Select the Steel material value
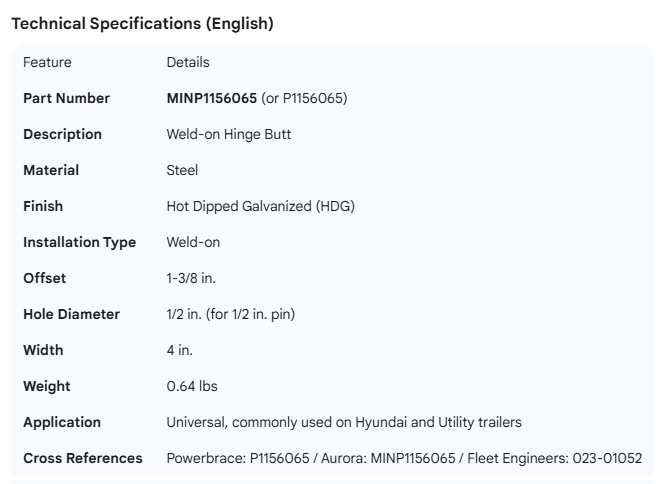Viewport: 656px width, 484px height. (x=182, y=170)
